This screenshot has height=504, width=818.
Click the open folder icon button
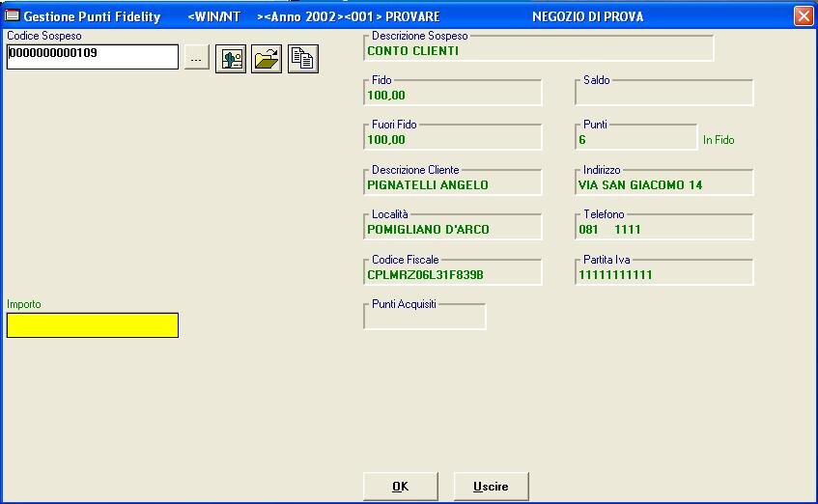pyautogui.click(x=267, y=59)
